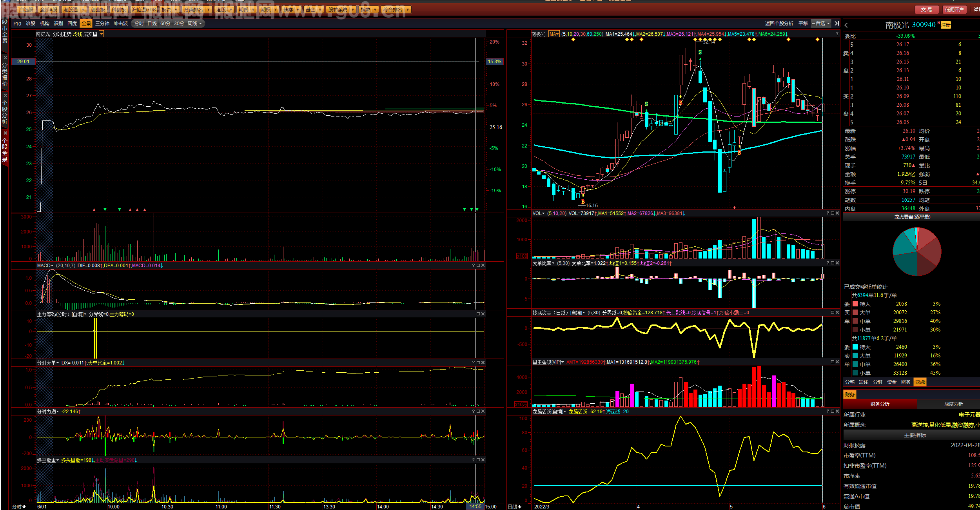
Task: Expand the 分类排名 dropdown arrow
Action: (x=209, y=9)
